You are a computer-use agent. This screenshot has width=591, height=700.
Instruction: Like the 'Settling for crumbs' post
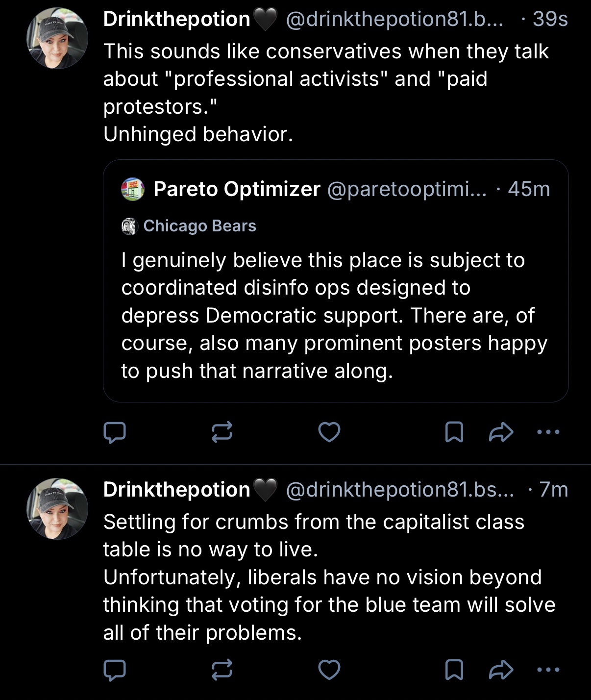pos(329,670)
